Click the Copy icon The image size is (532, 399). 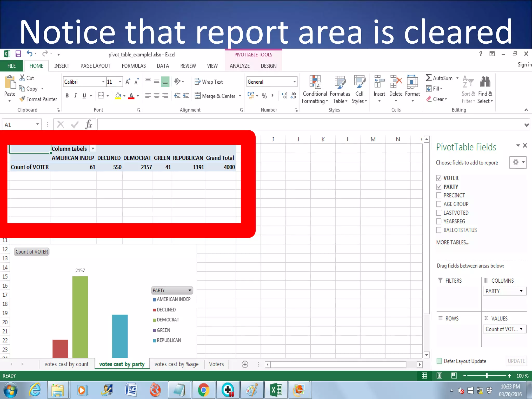(x=22, y=89)
